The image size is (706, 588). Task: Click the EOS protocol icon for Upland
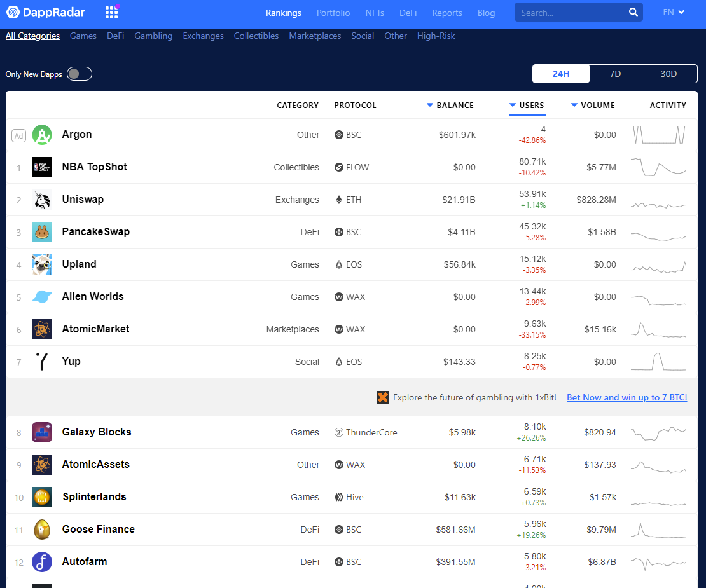339,264
